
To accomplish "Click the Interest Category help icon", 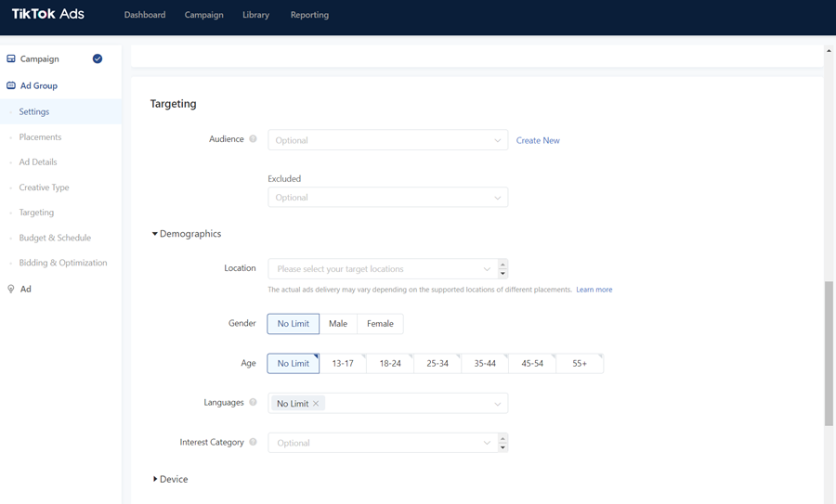I will tap(254, 442).
